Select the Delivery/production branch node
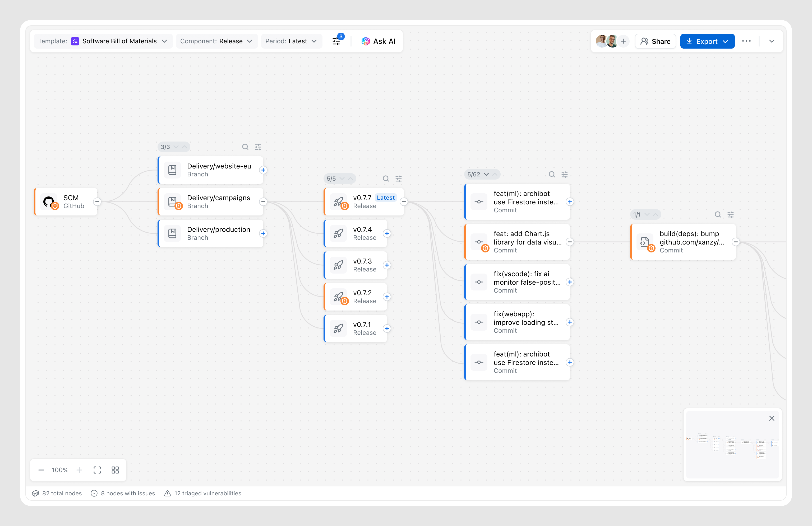 pos(211,233)
